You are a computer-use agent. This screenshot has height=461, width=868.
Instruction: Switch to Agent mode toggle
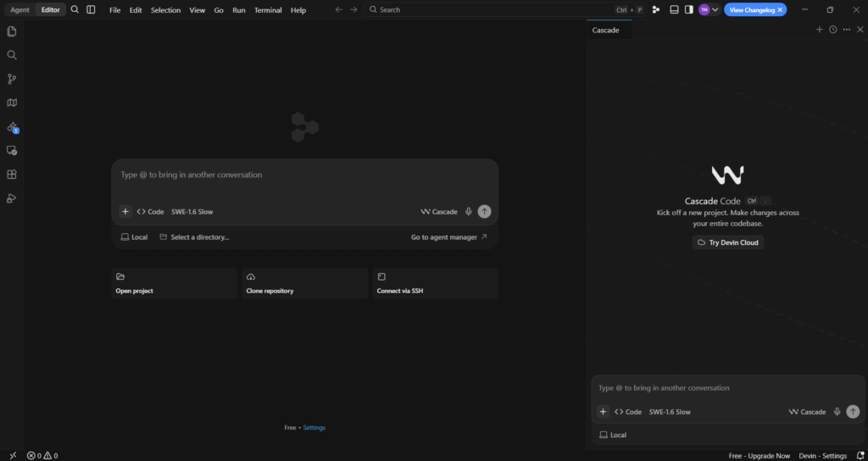point(20,9)
